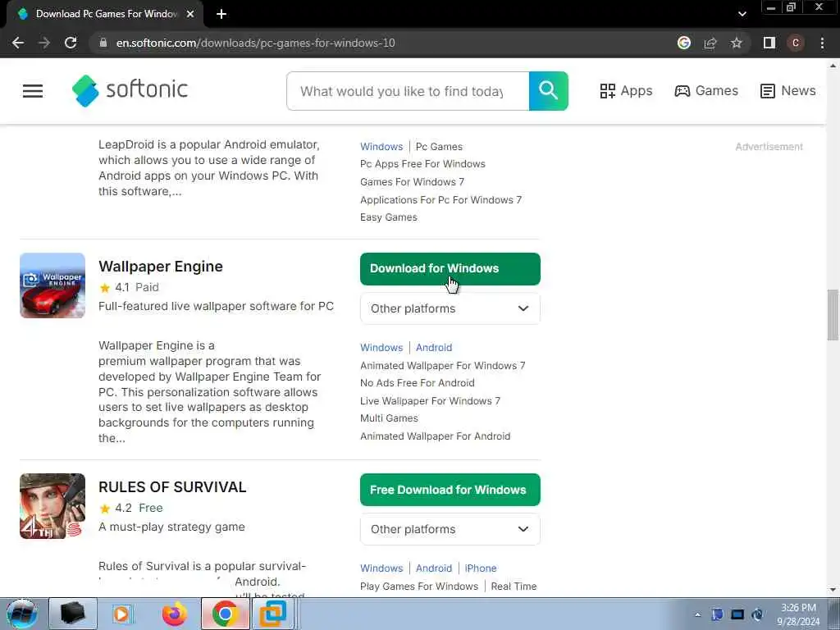The image size is (840, 630).
Task: Click Easy Games tag link
Action: tap(388, 217)
